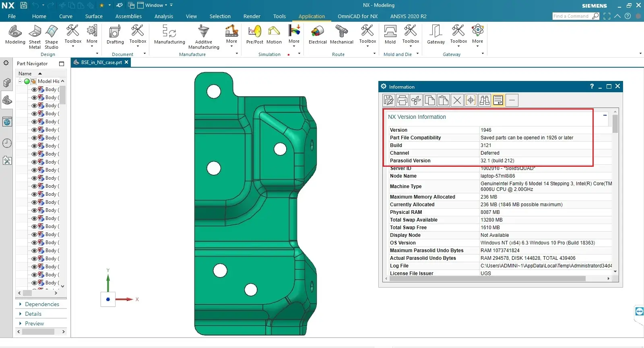Click the TeamViewer side panel icon
Screen dimensions: 644x348
(639, 311)
